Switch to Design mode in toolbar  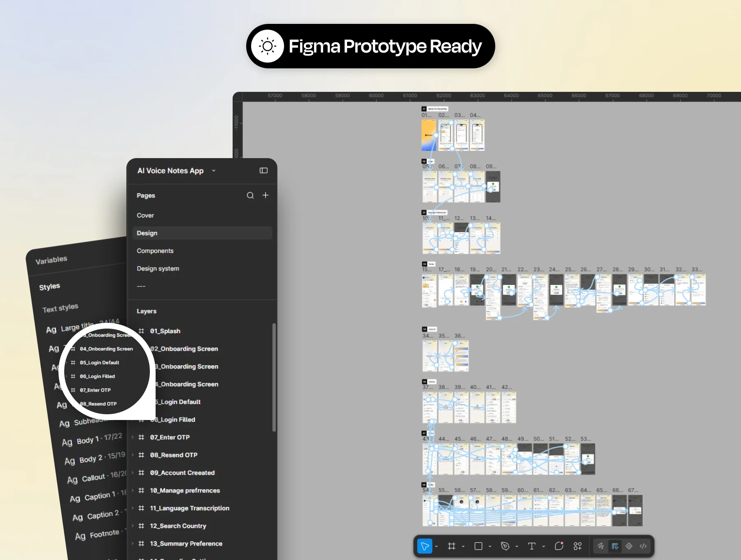coord(615,546)
